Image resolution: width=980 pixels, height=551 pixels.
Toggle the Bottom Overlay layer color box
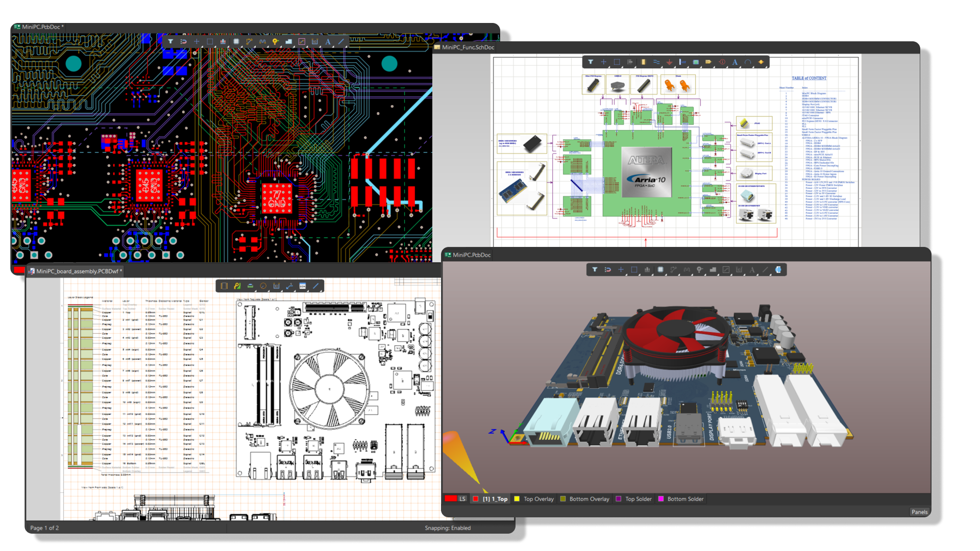[563, 499]
